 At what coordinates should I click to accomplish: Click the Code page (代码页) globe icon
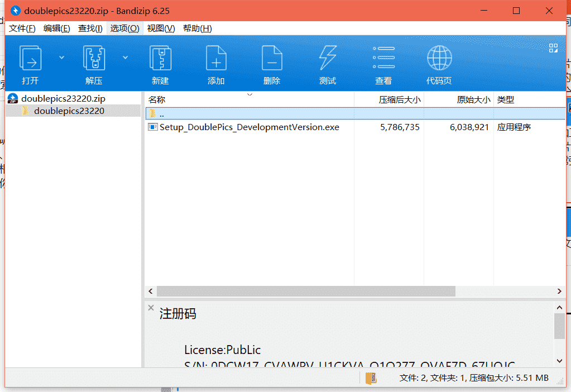pyautogui.click(x=439, y=58)
